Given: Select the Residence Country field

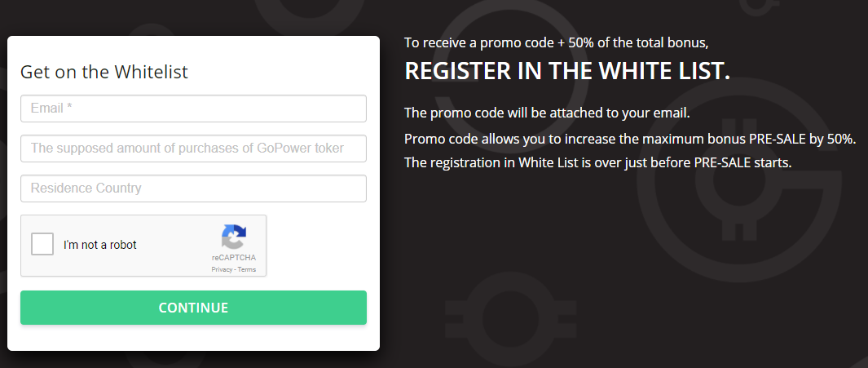Looking at the screenshot, I should click(193, 188).
